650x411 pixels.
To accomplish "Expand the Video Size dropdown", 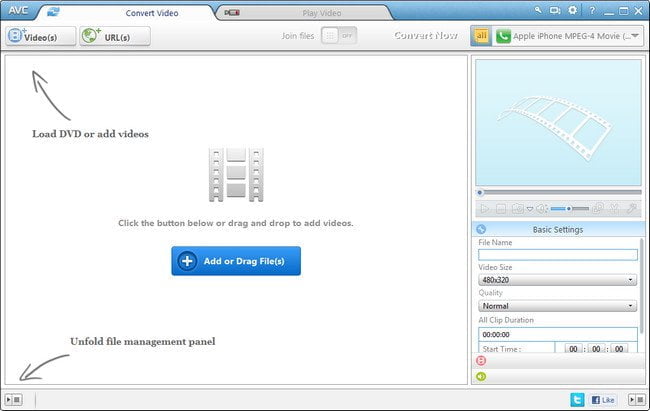I will 557,281.
